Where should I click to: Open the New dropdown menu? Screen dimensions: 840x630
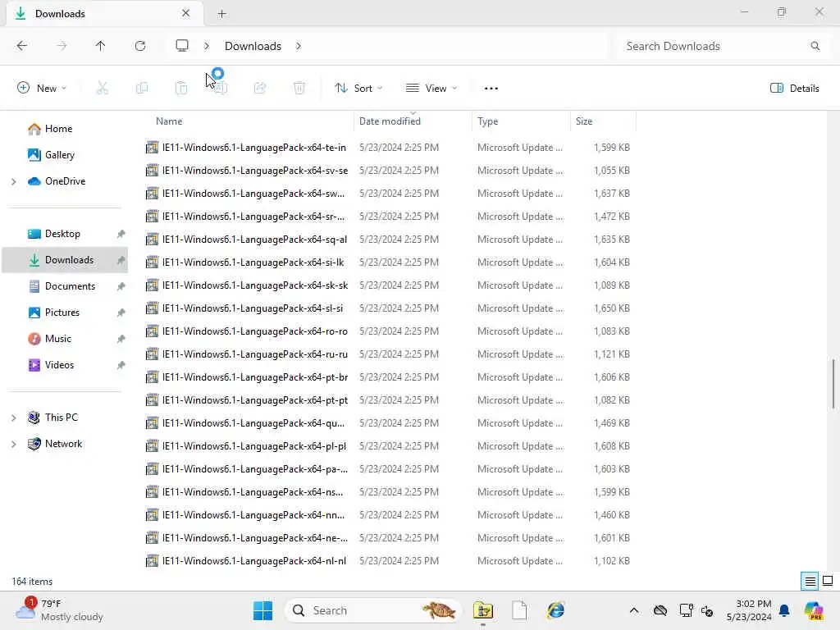pos(42,89)
